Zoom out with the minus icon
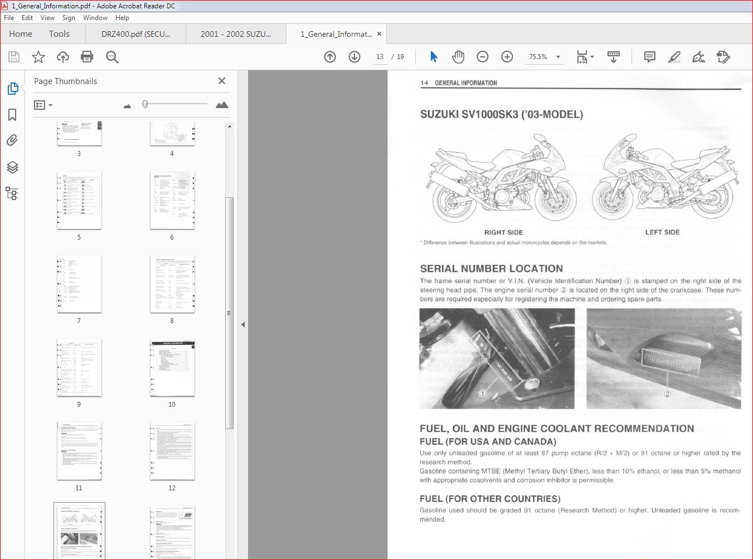 pos(483,57)
